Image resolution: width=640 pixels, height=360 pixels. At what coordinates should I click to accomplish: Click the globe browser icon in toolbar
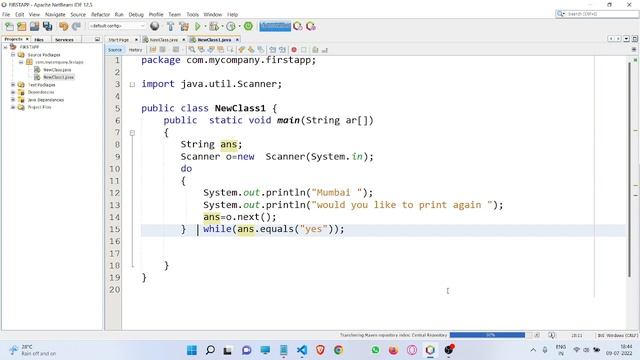155,27
